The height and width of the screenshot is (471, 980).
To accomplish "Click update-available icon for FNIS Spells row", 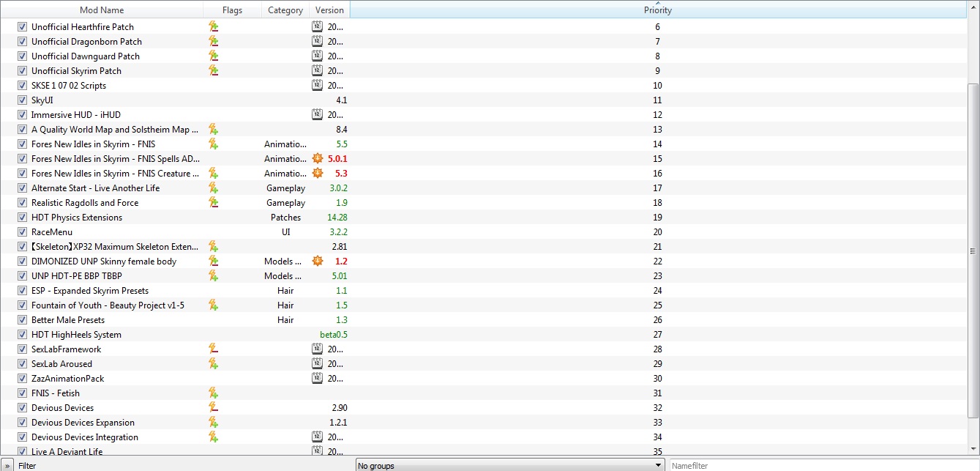I will [x=318, y=158].
